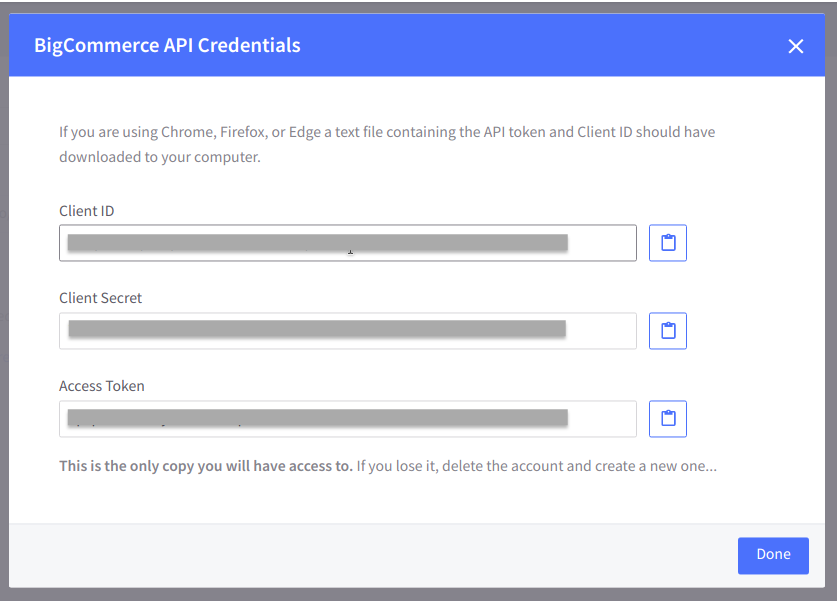The width and height of the screenshot is (837, 601).
Task: Click the Access Token field label
Action: click(x=101, y=386)
